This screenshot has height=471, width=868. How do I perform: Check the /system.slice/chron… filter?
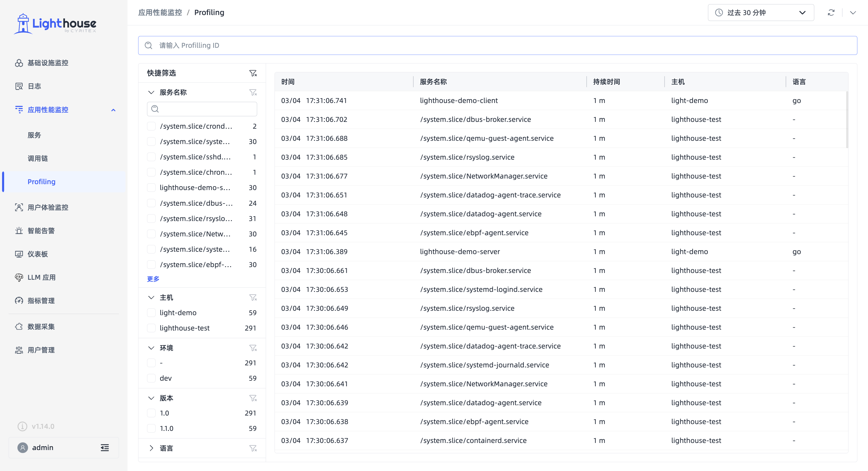coord(151,172)
